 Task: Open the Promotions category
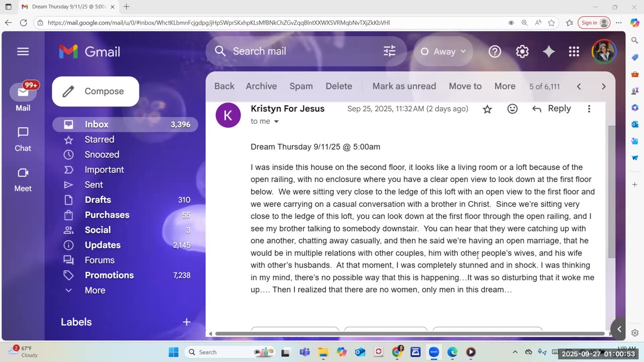pos(125,275)
